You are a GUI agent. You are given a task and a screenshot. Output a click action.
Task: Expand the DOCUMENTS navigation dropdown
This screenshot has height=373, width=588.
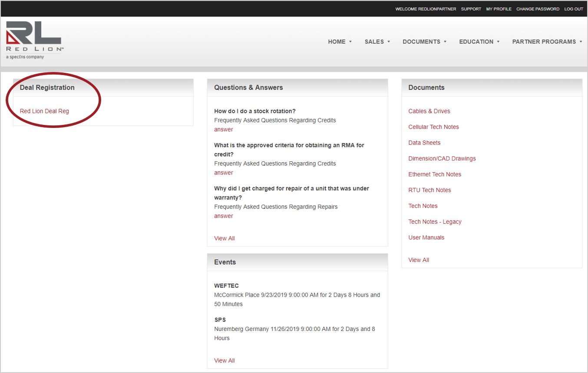(x=424, y=42)
